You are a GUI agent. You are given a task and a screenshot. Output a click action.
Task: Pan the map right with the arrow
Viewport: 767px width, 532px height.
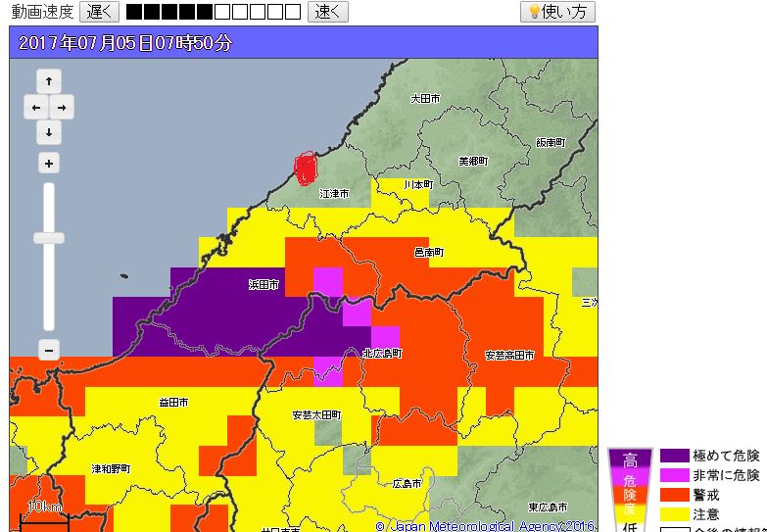62,107
